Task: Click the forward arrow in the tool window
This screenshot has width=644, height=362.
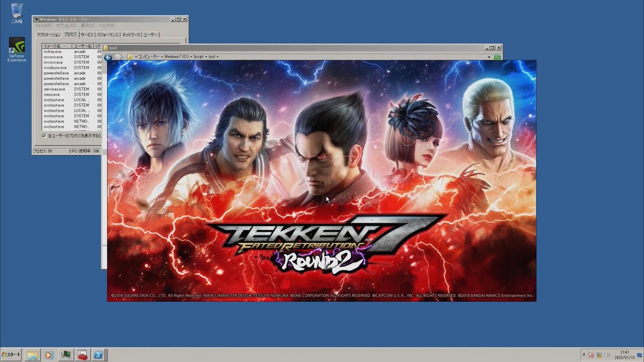Action: pyautogui.click(x=117, y=57)
